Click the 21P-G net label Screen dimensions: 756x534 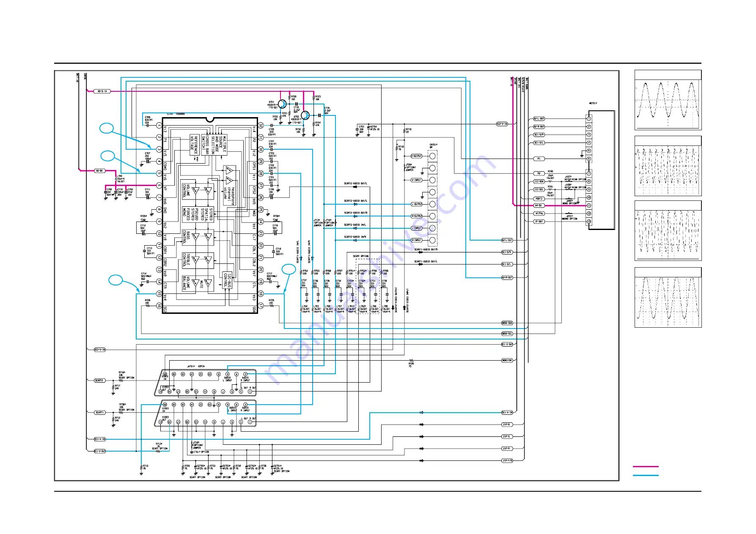(x=507, y=437)
